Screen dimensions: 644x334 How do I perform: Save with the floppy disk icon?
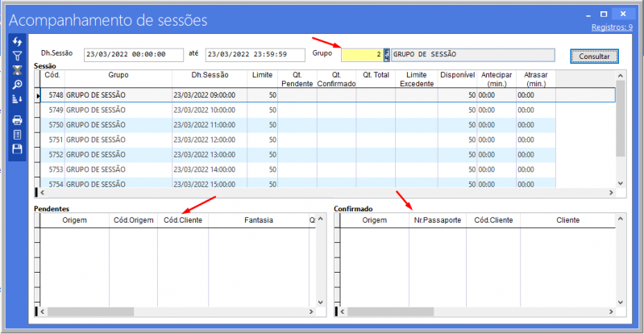[x=17, y=149]
